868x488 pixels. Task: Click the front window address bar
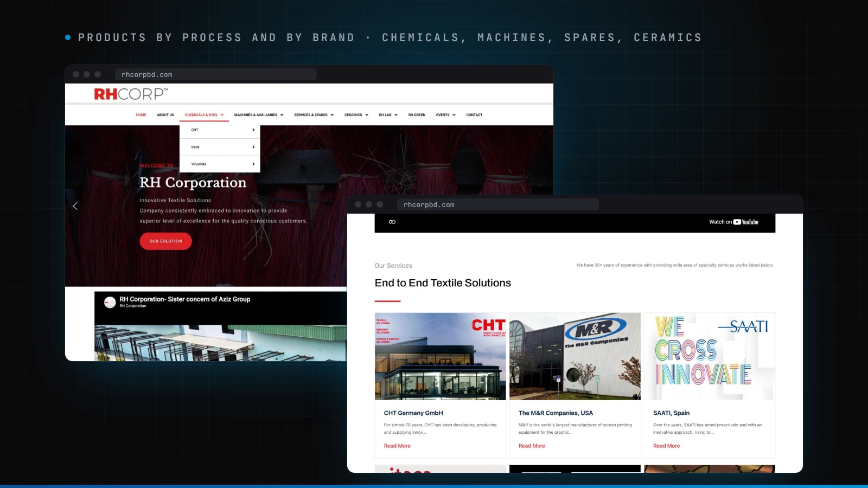tap(497, 204)
